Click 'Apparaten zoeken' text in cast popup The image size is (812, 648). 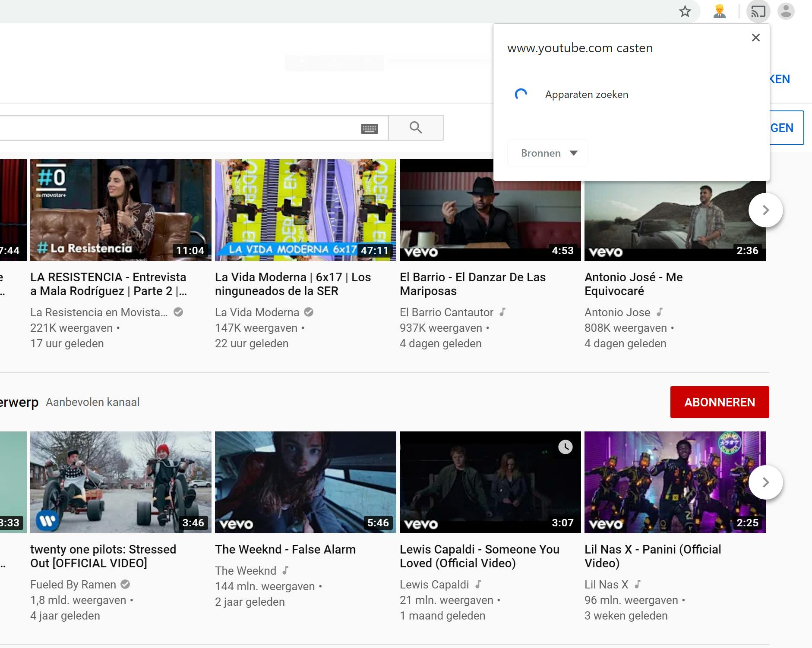[x=587, y=94]
